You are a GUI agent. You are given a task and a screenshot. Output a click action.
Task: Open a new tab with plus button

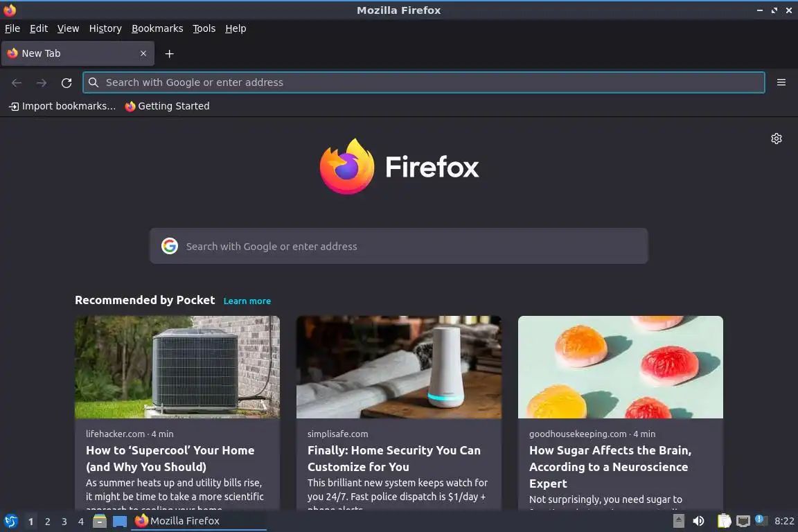(x=170, y=53)
